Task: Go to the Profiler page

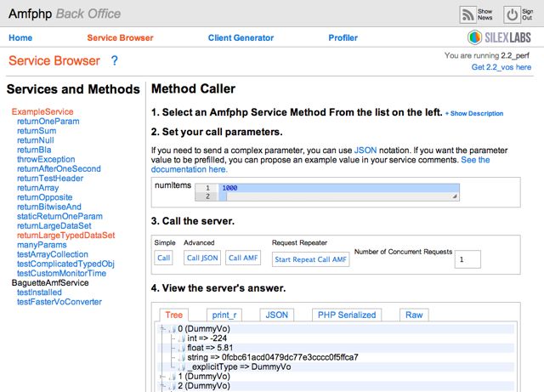Action: [343, 38]
